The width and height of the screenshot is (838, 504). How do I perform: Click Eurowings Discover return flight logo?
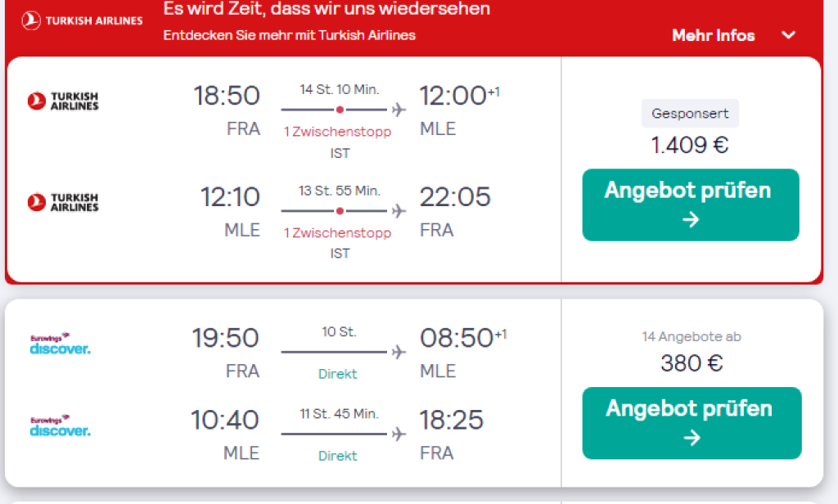pos(60,425)
